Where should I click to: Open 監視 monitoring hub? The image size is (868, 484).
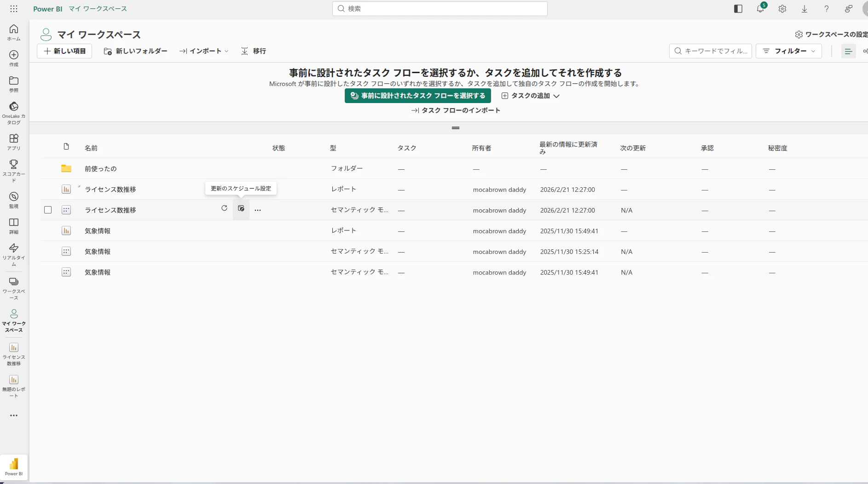14,200
